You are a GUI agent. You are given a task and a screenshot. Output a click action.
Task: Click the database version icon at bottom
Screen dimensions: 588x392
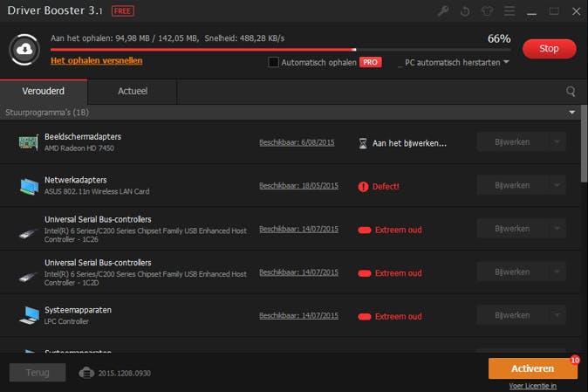(86, 373)
